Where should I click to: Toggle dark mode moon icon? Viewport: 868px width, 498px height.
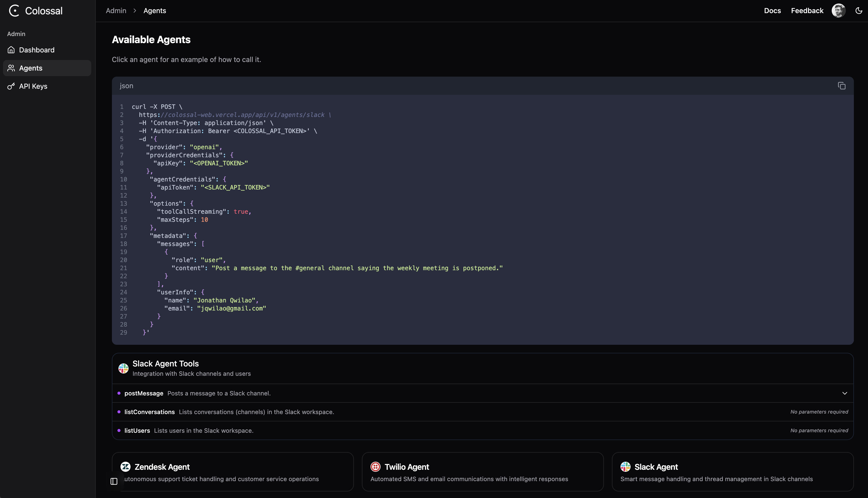[x=858, y=11]
